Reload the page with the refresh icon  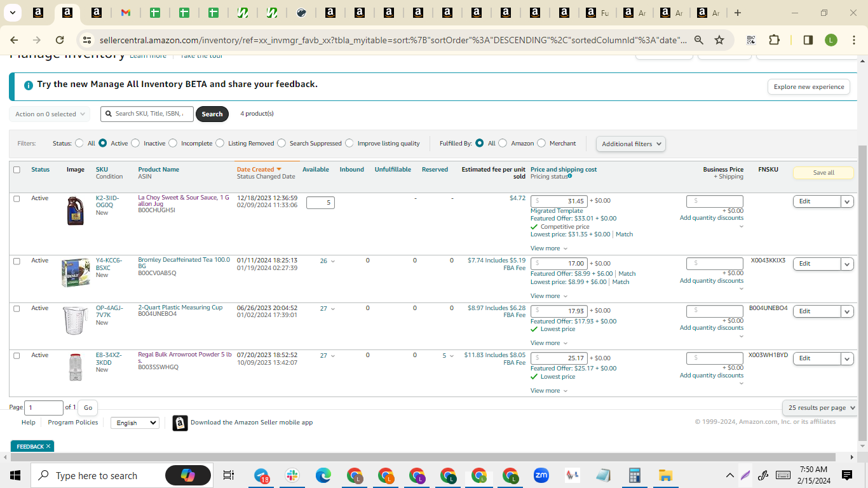pos(60,40)
